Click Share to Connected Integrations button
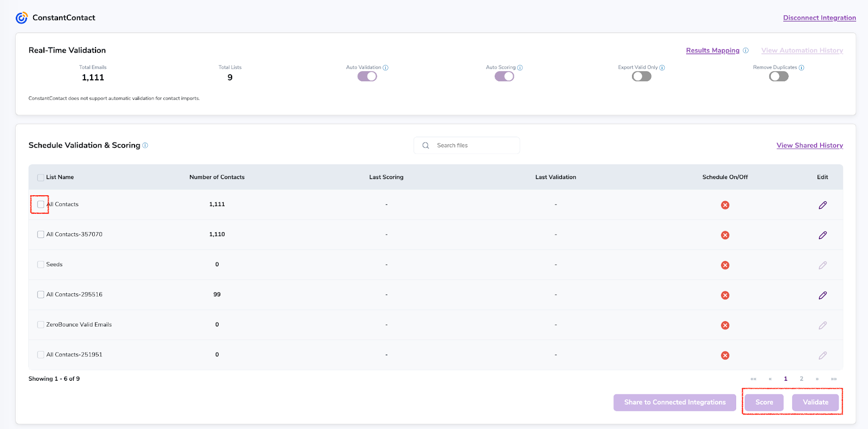Image resolution: width=868 pixels, height=429 pixels. tap(674, 402)
